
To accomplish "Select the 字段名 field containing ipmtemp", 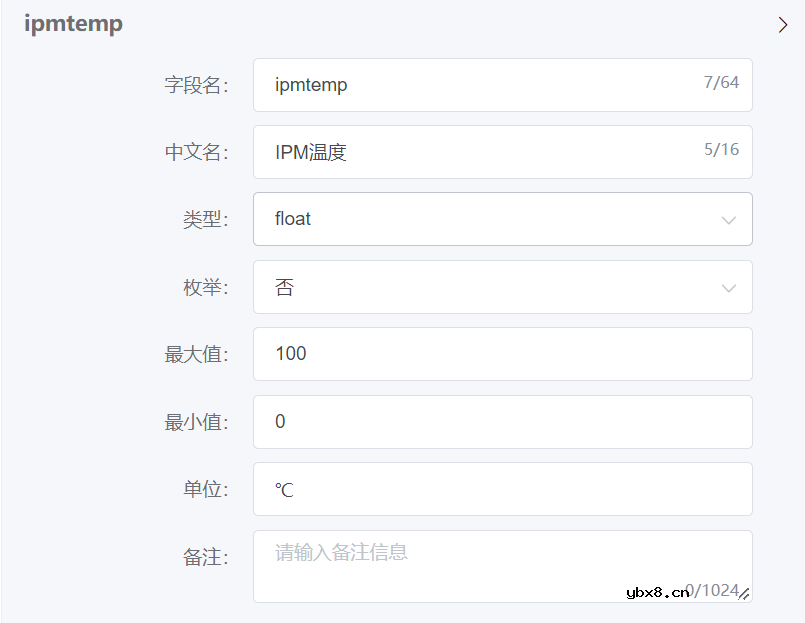I will click(450, 85).
